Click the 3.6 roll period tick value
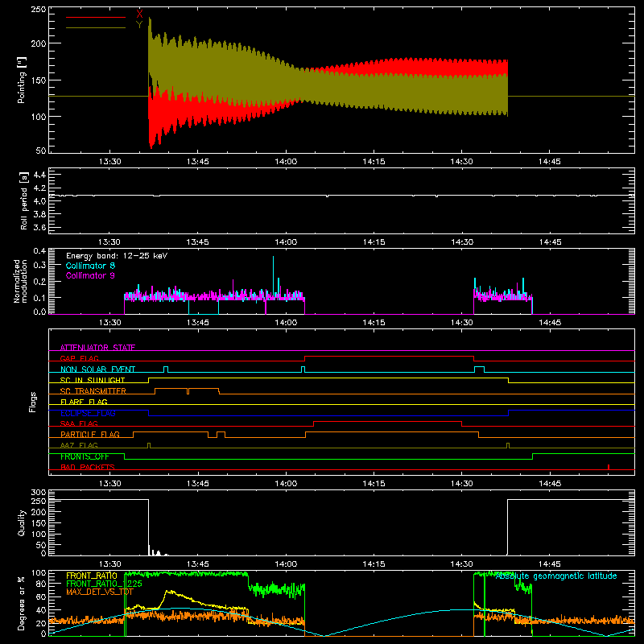 (x=39, y=227)
